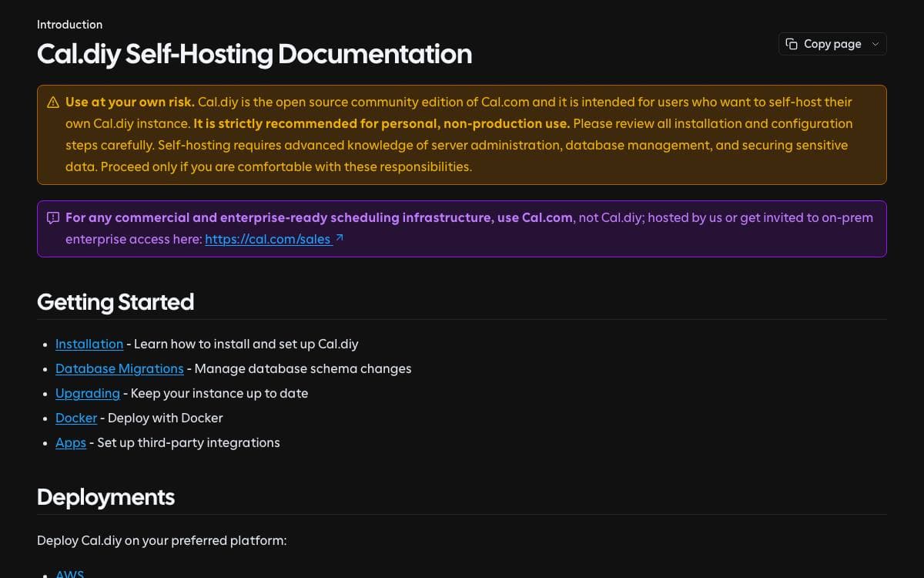
Task: Click the external arrow icon after cal.com/sales
Action: pyautogui.click(x=340, y=238)
